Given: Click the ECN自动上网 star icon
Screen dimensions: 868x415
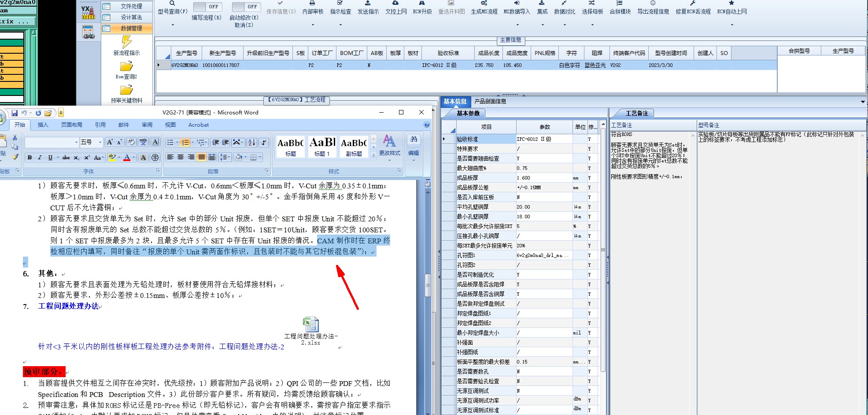Looking at the screenshot, I should [731, 3].
